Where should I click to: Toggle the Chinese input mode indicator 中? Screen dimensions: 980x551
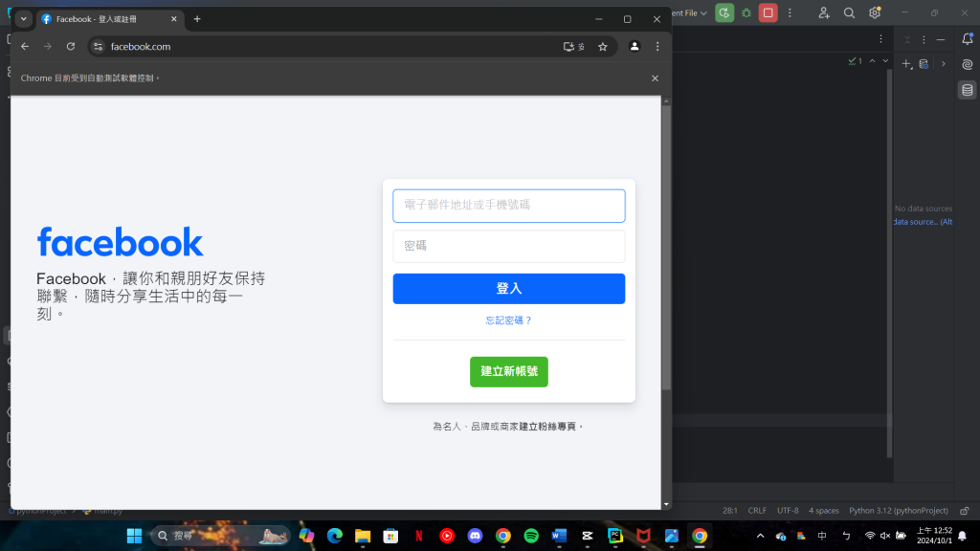822,536
